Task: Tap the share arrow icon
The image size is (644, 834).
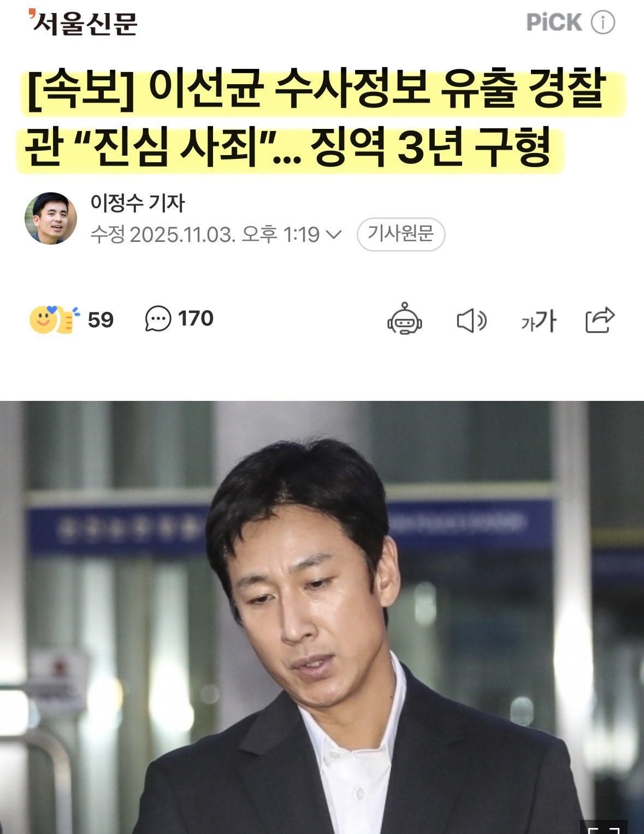Action: point(600,320)
